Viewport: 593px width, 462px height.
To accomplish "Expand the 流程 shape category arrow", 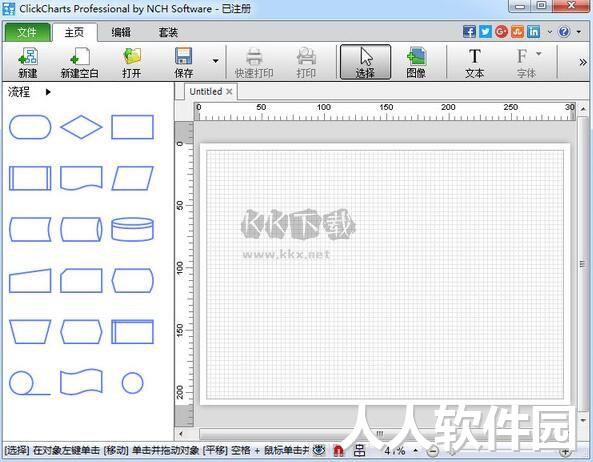I will coord(48,92).
